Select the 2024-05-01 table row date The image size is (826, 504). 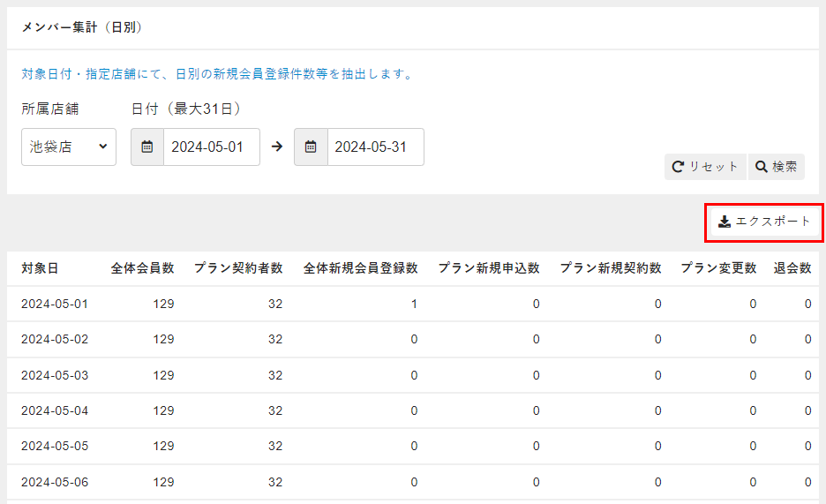coord(55,304)
